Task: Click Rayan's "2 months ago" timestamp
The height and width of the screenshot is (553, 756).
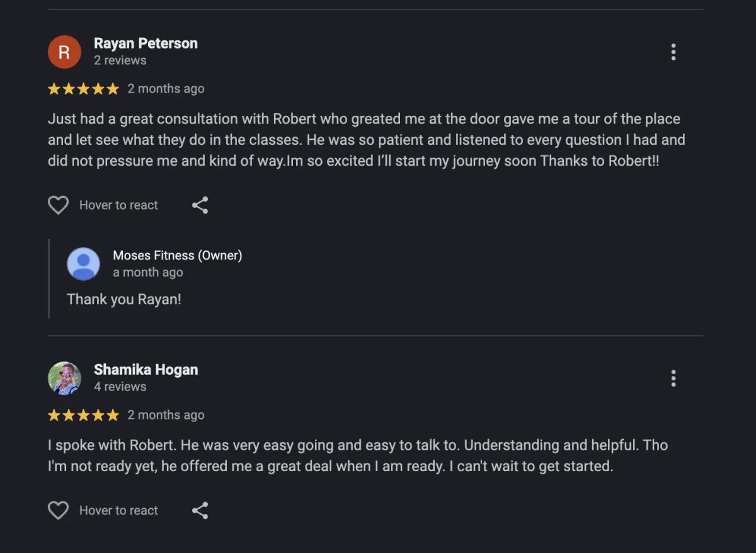Action: [166, 89]
